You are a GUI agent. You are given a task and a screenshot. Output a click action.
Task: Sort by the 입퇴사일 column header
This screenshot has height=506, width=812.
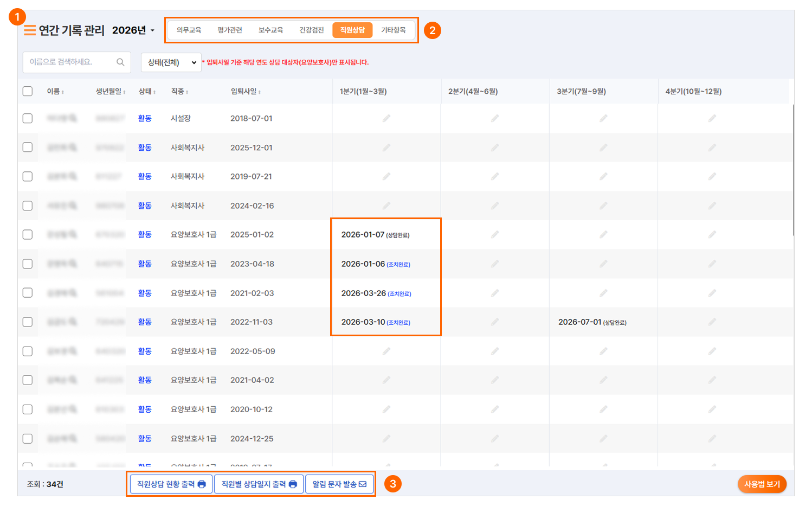(x=246, y=91)
